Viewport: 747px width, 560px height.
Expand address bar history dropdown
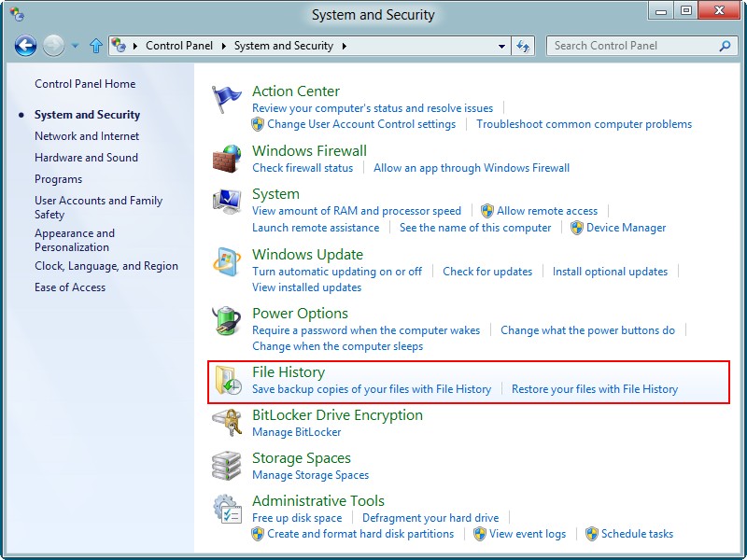(x=501, y=46)
